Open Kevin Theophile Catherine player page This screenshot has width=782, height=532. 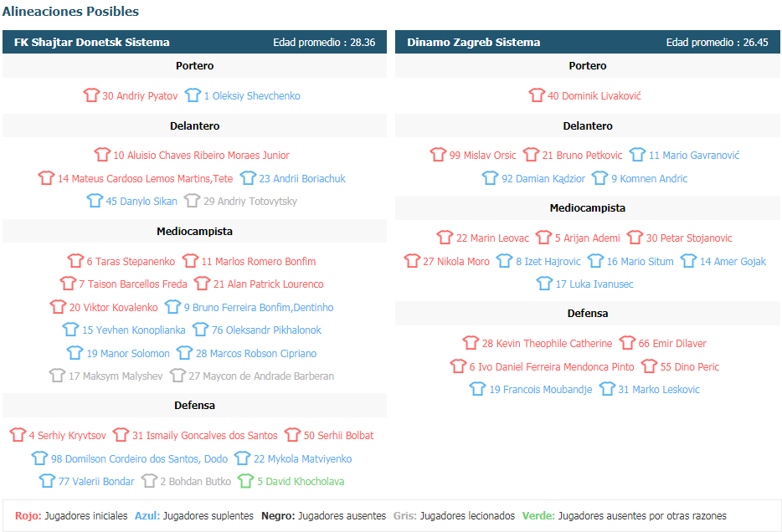click(547, 343)
